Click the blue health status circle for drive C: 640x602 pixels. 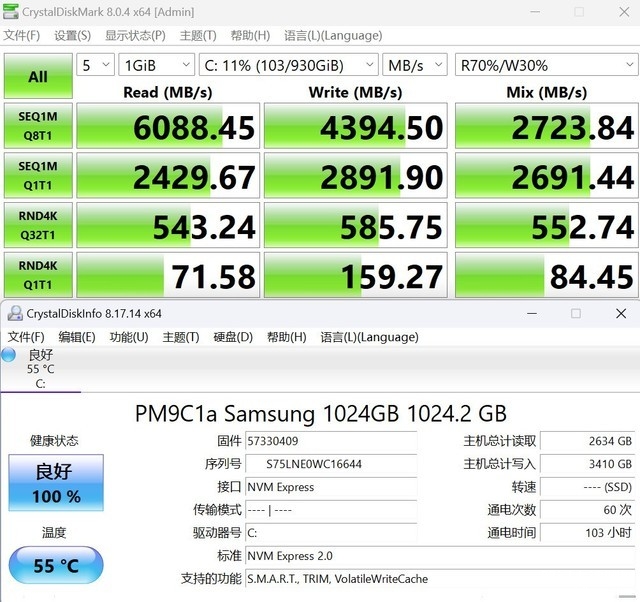coord(8,355)
